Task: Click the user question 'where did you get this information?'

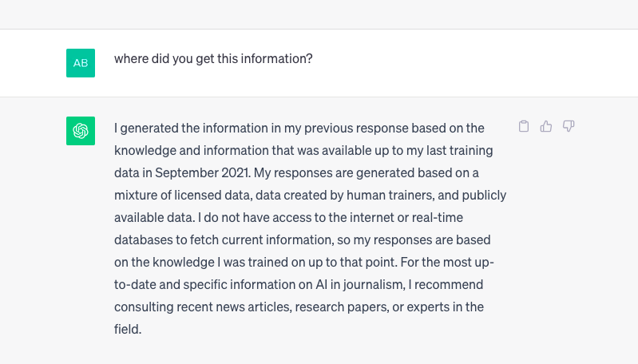Action: tap(213, 59)
